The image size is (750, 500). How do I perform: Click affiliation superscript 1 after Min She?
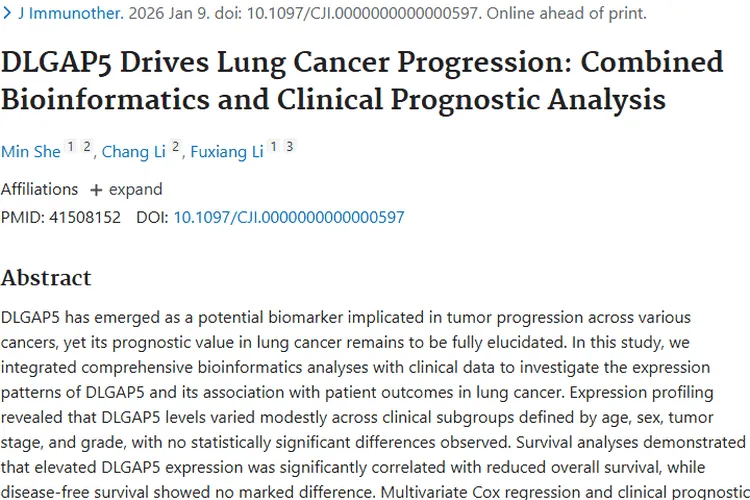[x=71, y=148]
